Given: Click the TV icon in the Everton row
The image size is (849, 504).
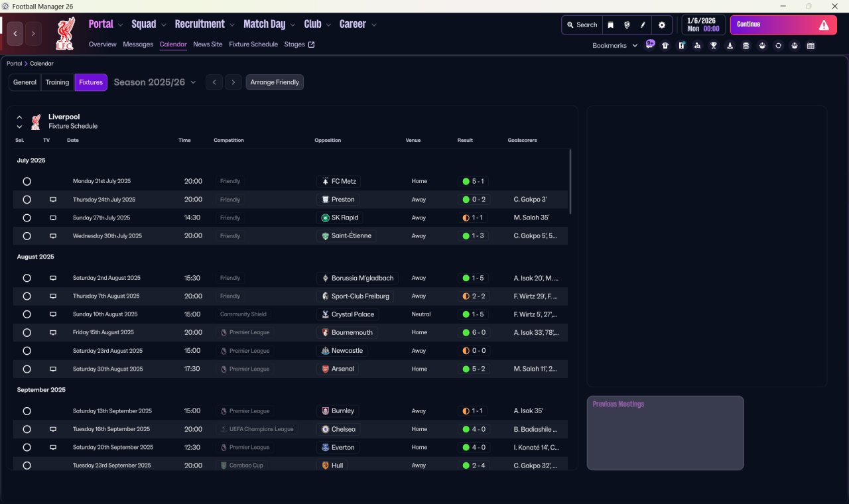Looking at the screenshot, I should (x=53, y=448).
